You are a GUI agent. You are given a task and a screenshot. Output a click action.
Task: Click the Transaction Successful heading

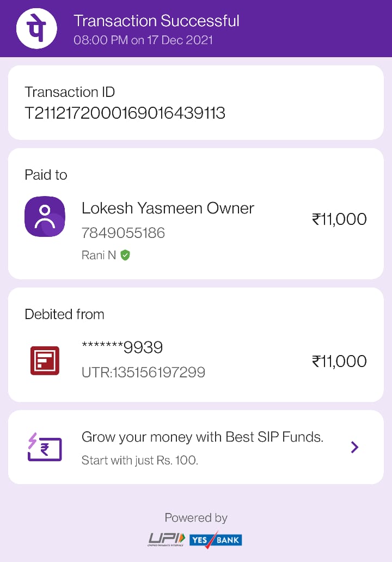click(157, 21)
